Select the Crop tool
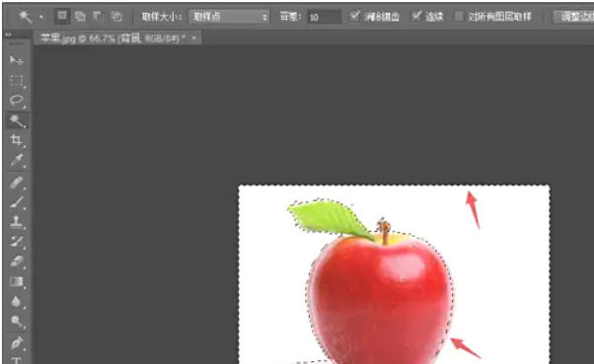594x364 pixels. click(17, 140)
